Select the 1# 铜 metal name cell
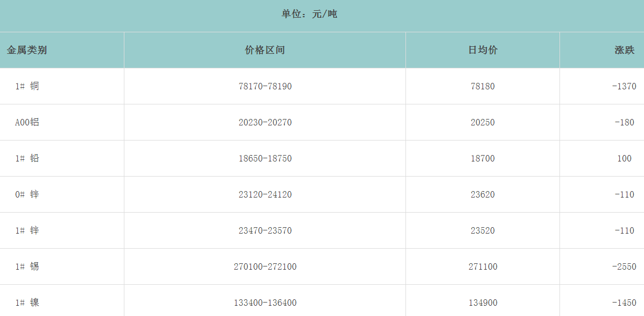This screenshot has height=316, width=644. (x=27, y=86)
